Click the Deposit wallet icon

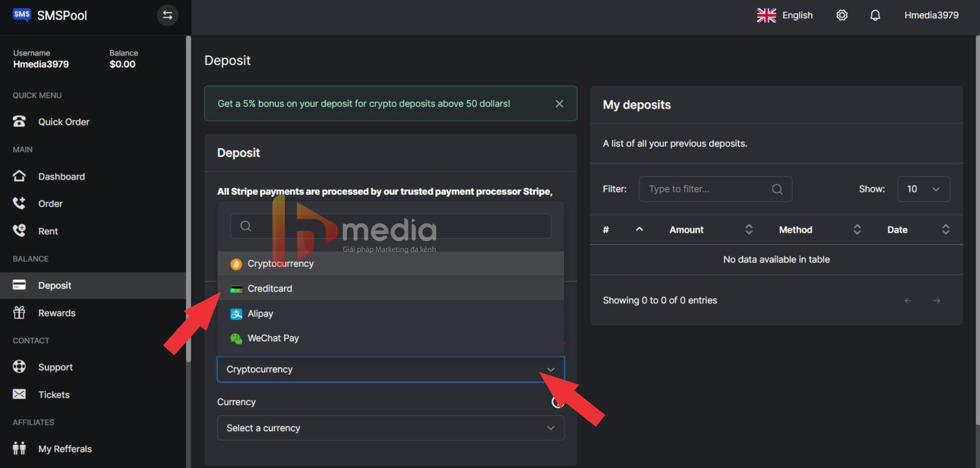pyautogui.click(x=19, y=285)
